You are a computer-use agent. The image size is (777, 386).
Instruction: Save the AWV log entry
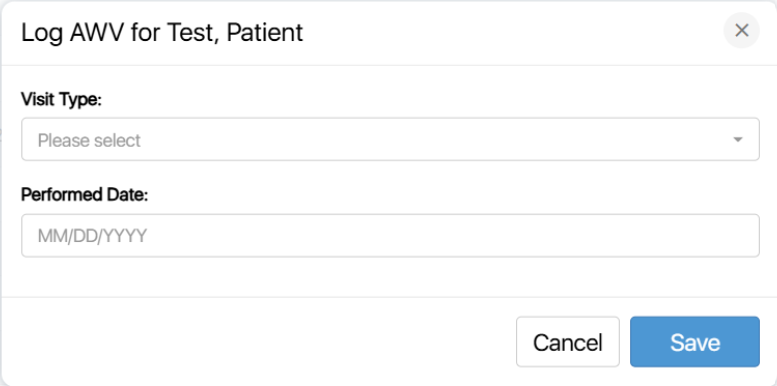(x=695, y=342)
